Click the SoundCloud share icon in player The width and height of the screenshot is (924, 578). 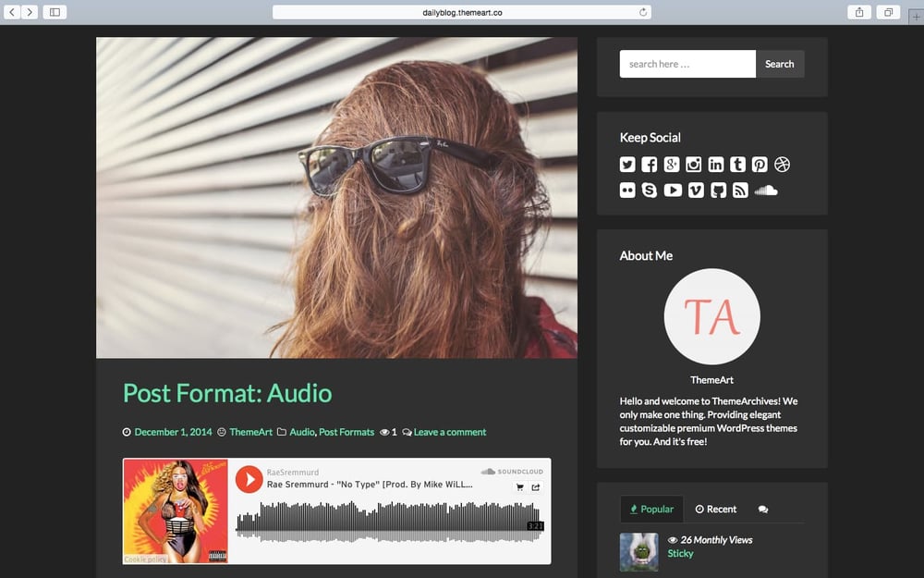point(536,487)
